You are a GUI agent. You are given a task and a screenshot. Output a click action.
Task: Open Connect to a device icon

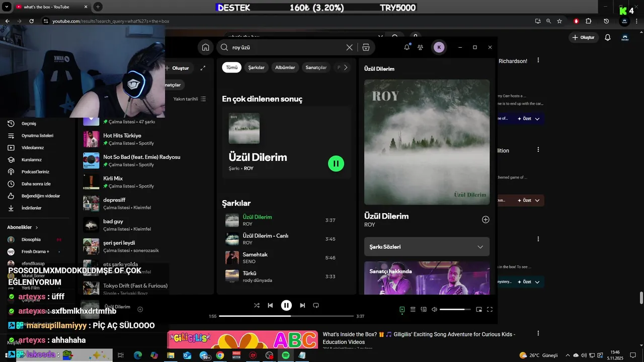pos(424,309)
